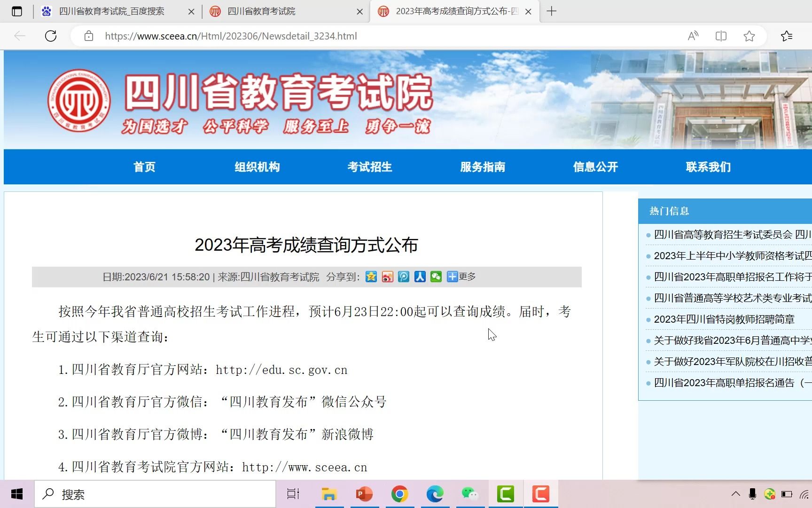Image resolution: width=812 pixels, height=508 pixels.
Task: Close the 四川省教育考试院 tab
Action: (x=360, y=12)
